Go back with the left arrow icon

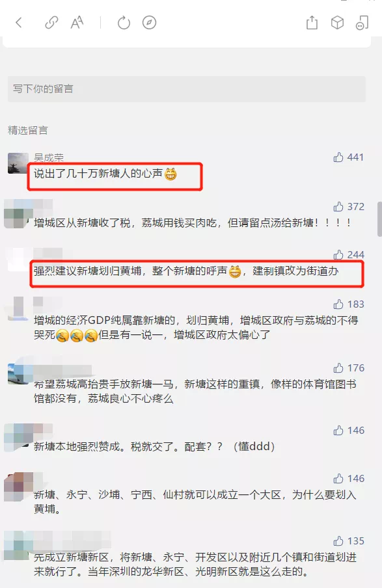pyautogui.click(x=19, y=23)
